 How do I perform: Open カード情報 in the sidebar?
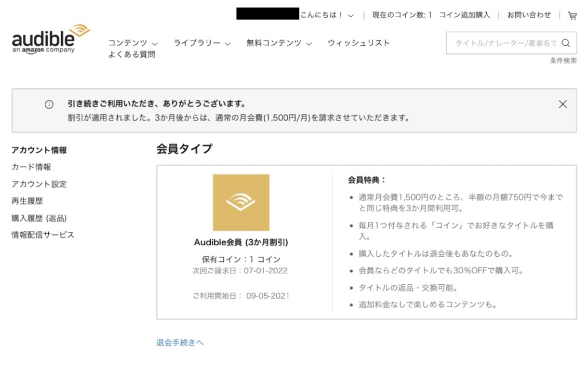31,167
